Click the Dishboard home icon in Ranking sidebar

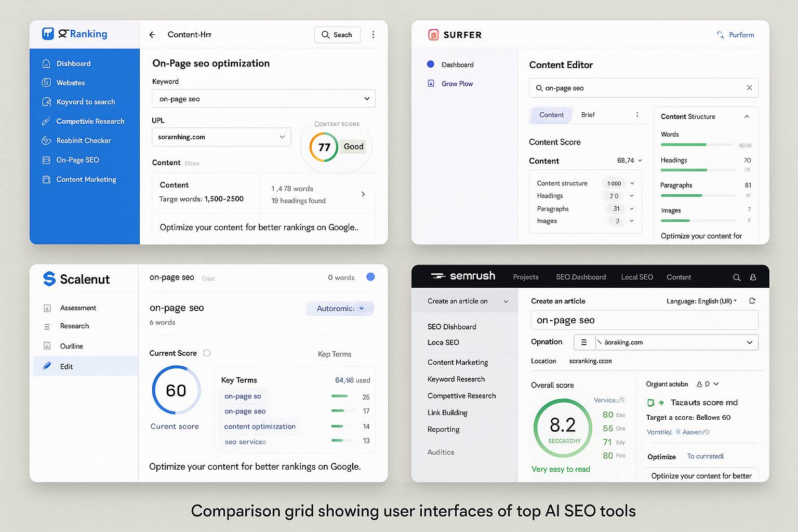(46, 63)
